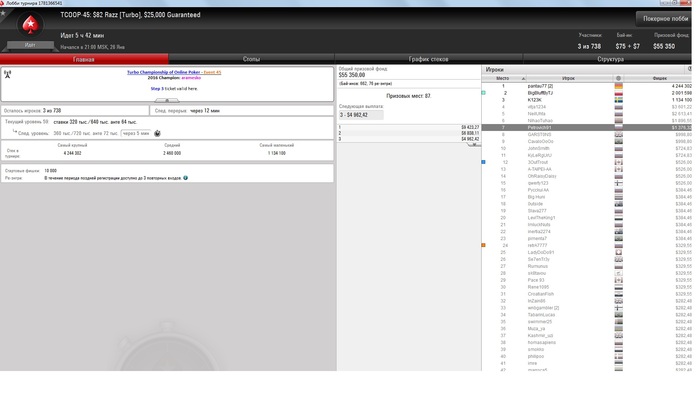Viewport: 700px width, 394px height.
Task: Click the Игрок column header
Action: [568, 79]
